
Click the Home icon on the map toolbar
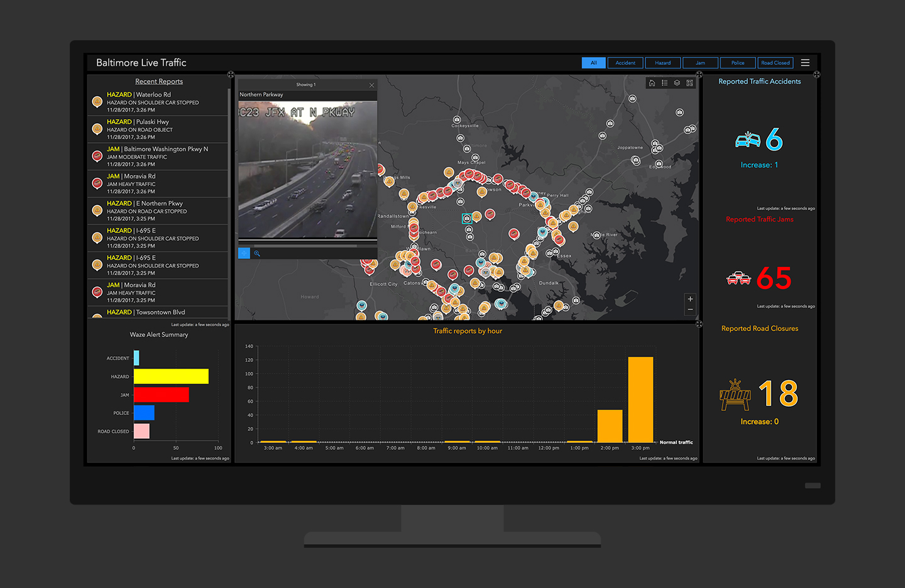[652, 82]
